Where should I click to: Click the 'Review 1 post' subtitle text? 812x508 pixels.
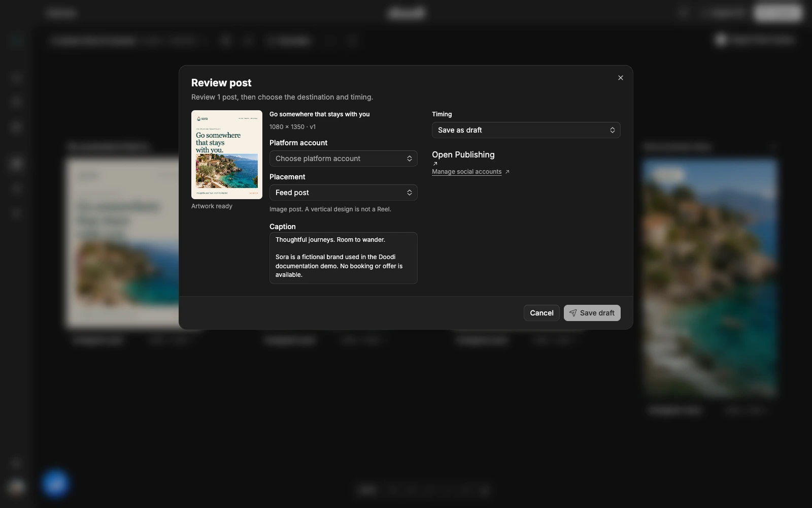click(x=214, y=97)
